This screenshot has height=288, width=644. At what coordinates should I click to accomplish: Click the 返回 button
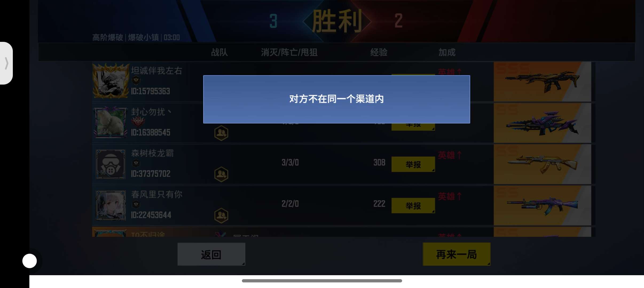coord(211,254)
